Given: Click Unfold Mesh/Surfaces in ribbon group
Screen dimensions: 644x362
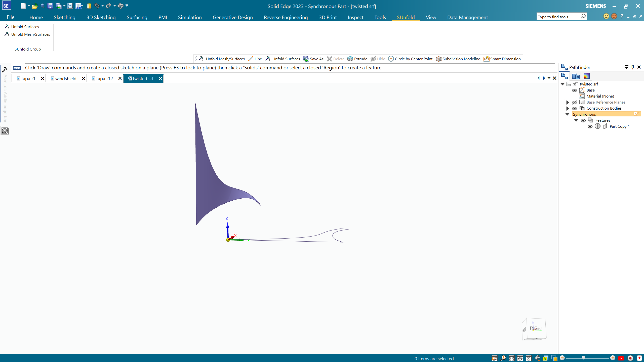Looking at the screenshot, I should pos(30,34).
